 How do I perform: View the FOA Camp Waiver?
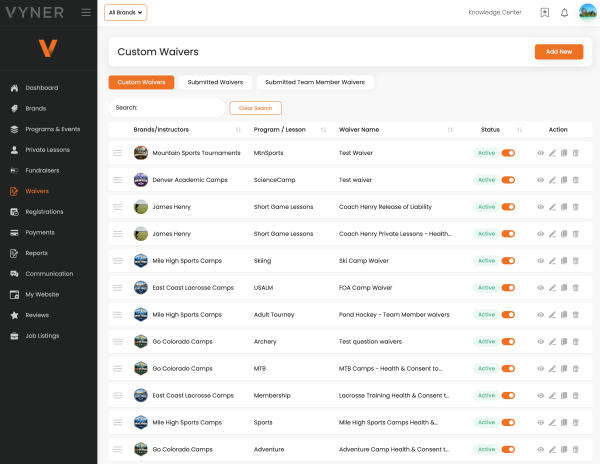(x=540, y=288)
